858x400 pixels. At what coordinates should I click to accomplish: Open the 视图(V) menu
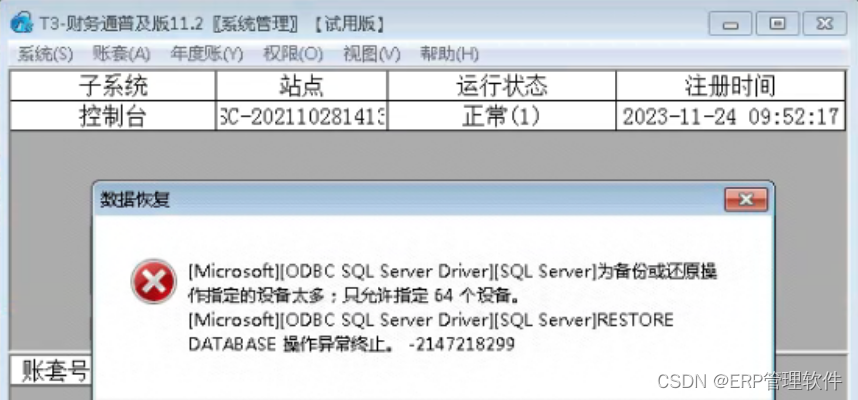[372, 54]
